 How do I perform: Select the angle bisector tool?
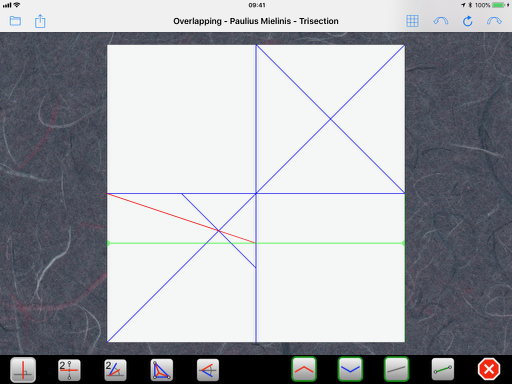pyautogui.click(x=115, y=370)
